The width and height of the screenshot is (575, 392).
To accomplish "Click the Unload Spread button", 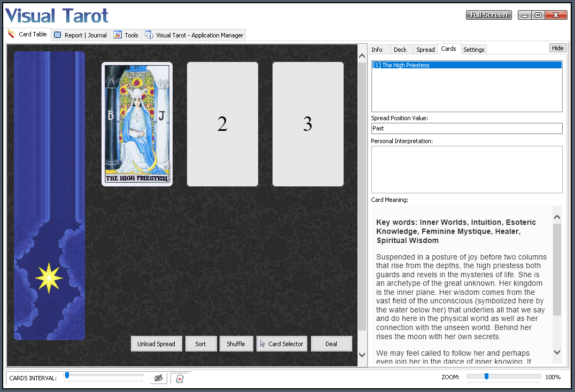I will click(156, 343).
